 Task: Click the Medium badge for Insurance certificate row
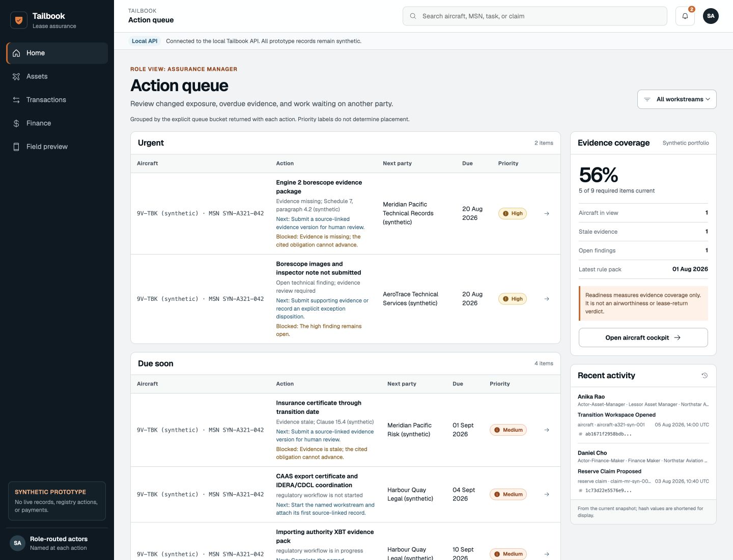click(509, 430)
